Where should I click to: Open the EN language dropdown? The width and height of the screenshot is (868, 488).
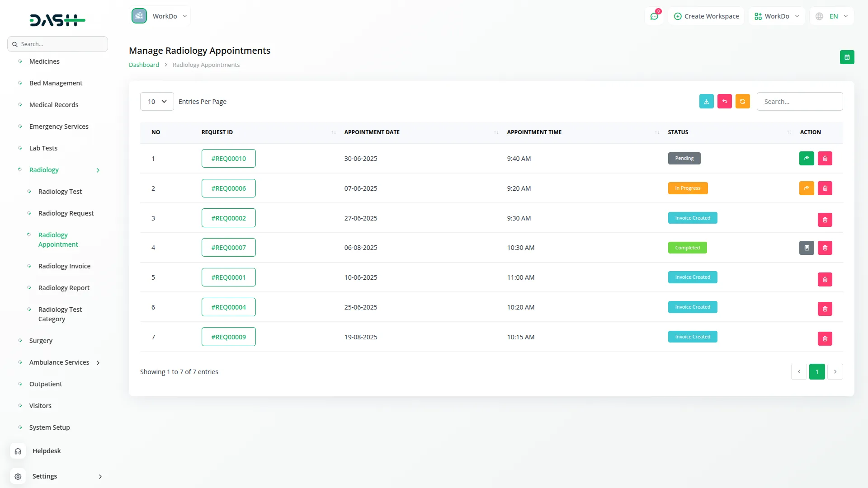(x=833, y=16)
